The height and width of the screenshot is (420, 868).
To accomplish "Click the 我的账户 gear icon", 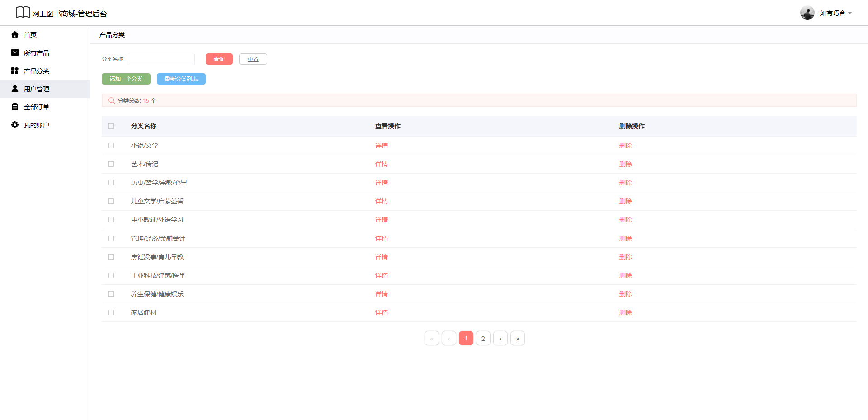I will pyautogui.click(x=15, y=125).
